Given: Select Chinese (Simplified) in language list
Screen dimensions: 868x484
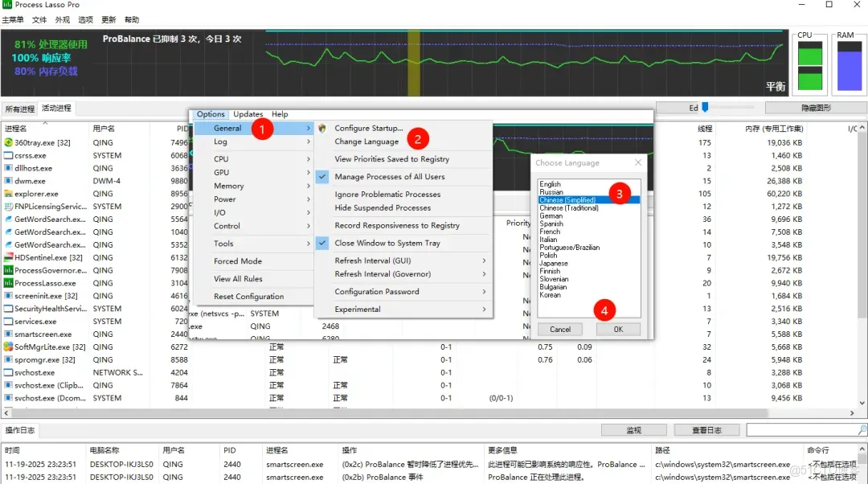Looking at the screenshot, I should 589,200.
